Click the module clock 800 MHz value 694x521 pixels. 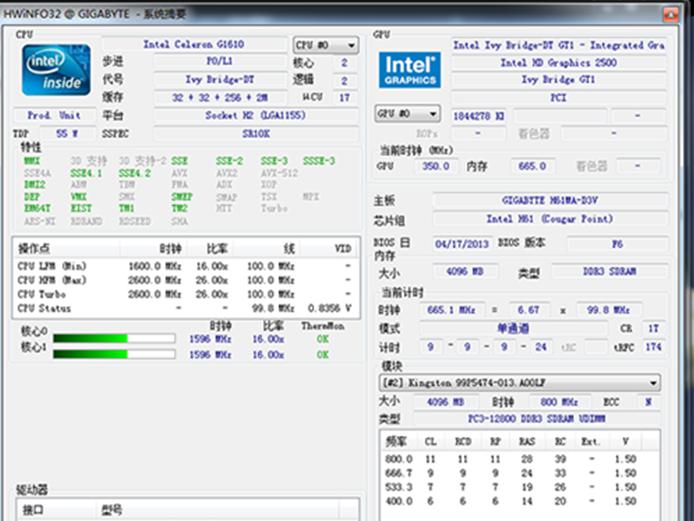559,402
